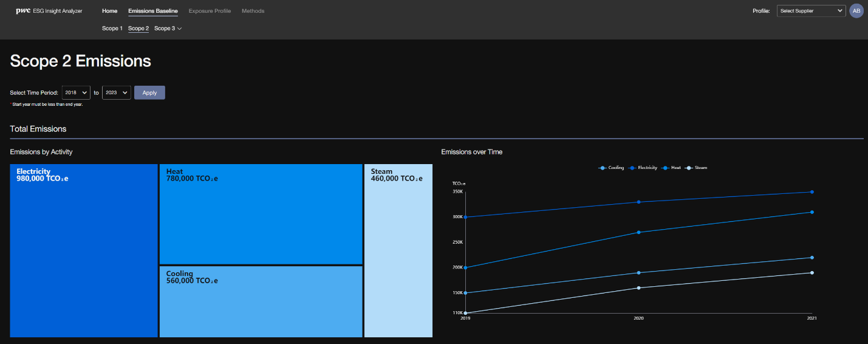Select the Cooling tile in the treemap
Image resolution: width=868 pixels, height=344 pixels.
click(261, 301)
